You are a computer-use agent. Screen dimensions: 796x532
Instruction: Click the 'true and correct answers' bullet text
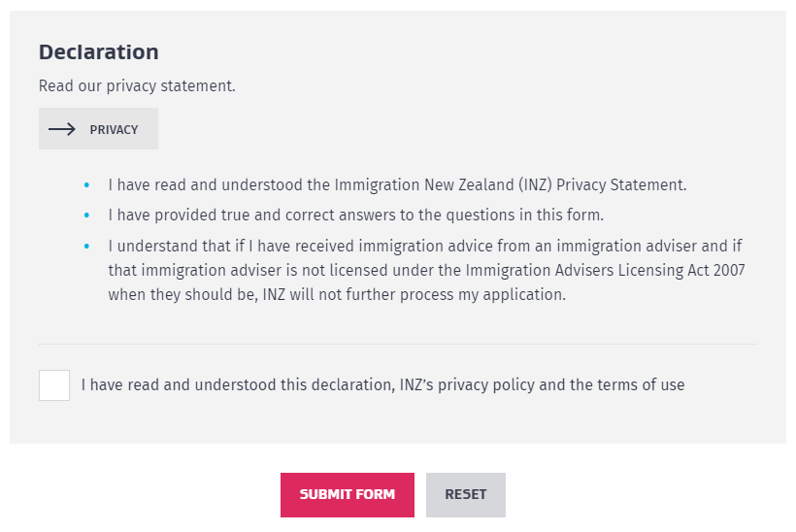tap(355, 215)
